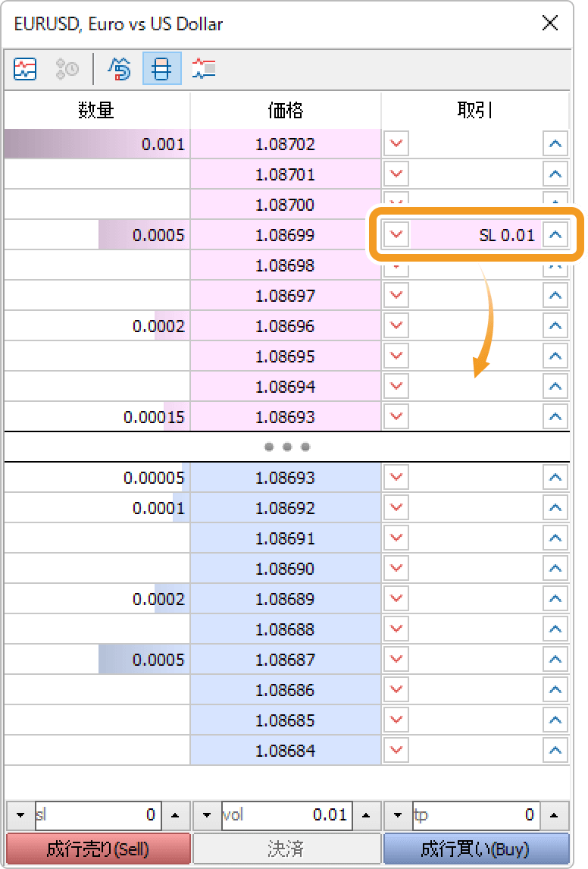Close the EURUSD depth of market window
This screenshot has width=588, height=869.
point(550,24)
